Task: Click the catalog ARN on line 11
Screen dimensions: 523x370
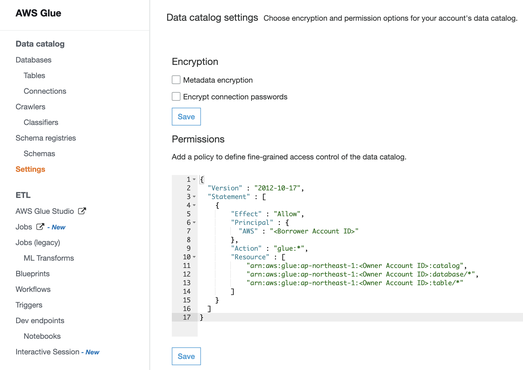Action: (355, 266)
